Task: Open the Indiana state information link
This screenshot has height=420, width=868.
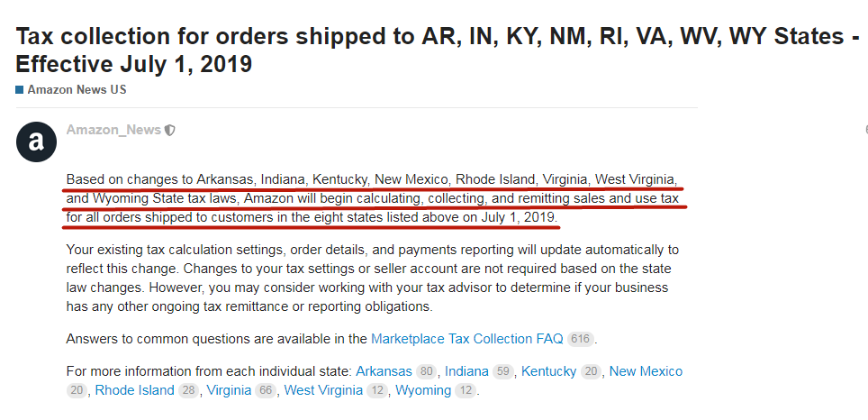Action: [x=466, y=371]
